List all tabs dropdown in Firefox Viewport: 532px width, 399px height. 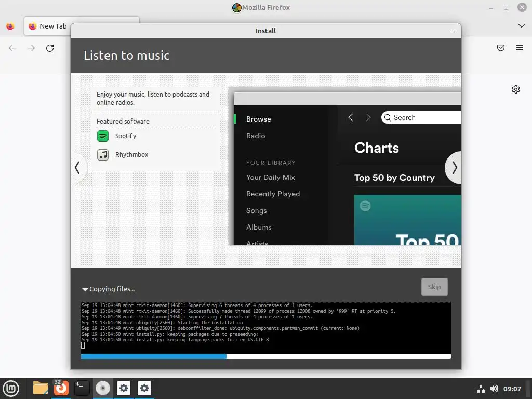522,26
